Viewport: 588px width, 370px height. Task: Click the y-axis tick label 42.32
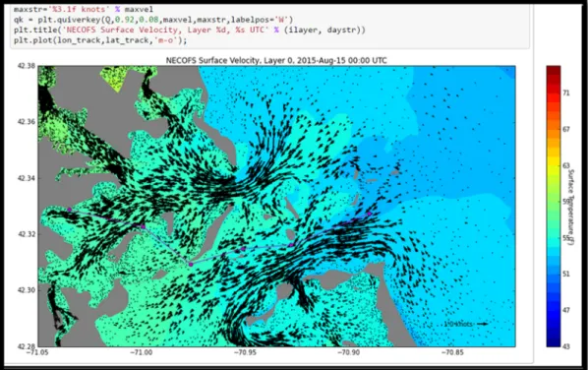[x=27, y=234]
